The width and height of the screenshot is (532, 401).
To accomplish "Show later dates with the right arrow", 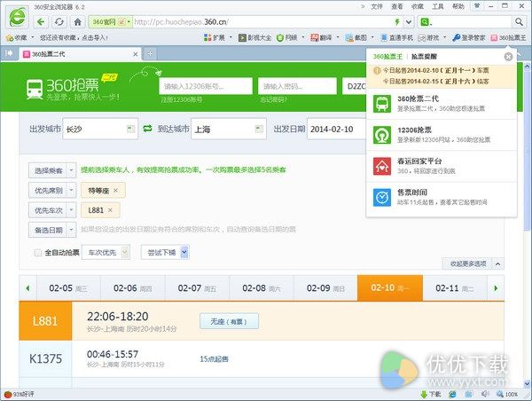I will coord(496,288).
